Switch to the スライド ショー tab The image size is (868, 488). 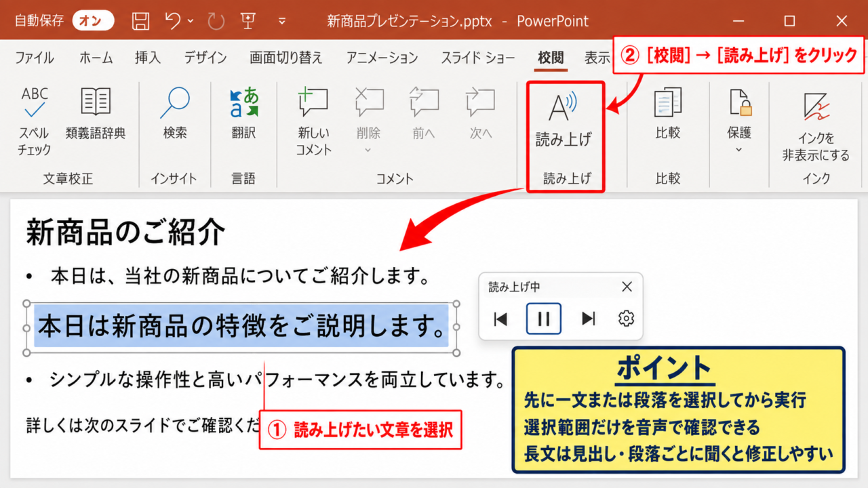pos(478,58)
